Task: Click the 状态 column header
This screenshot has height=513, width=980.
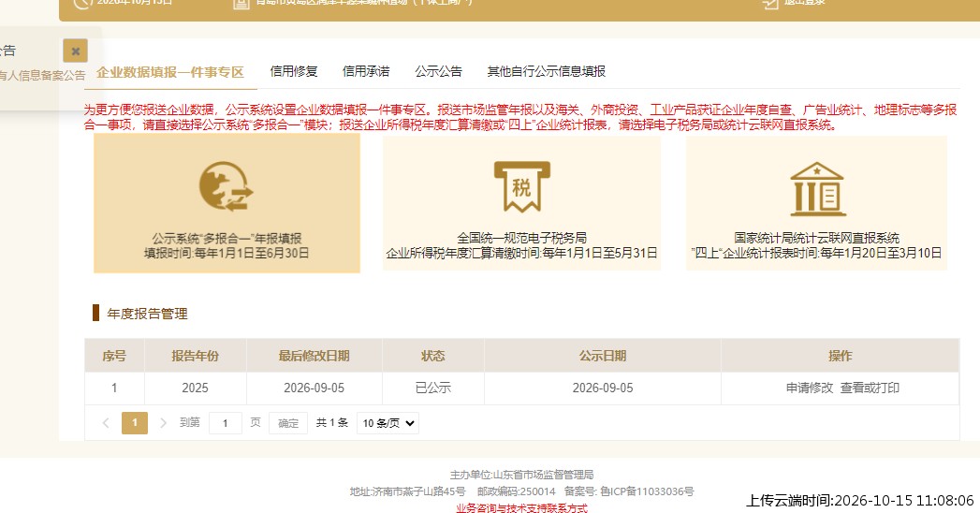Action: 433,356
